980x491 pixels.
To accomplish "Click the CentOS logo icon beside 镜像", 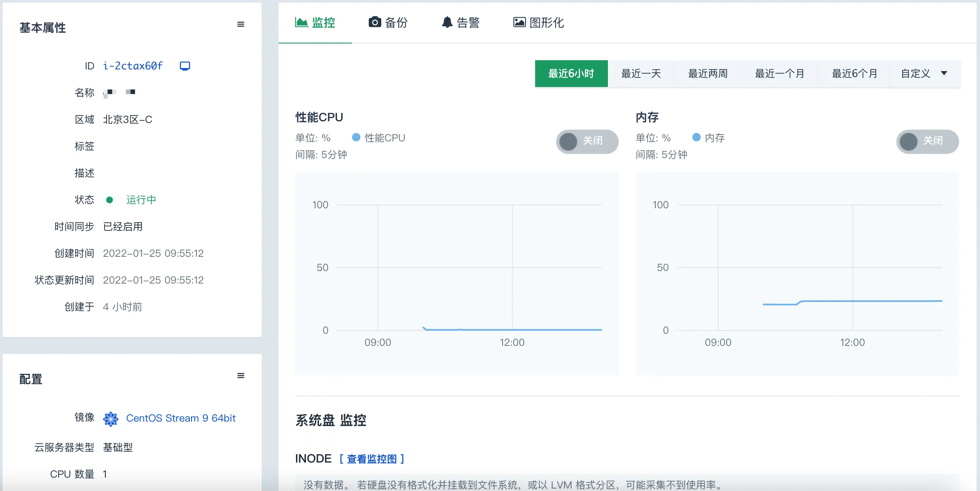I will (x=111, y=419).
